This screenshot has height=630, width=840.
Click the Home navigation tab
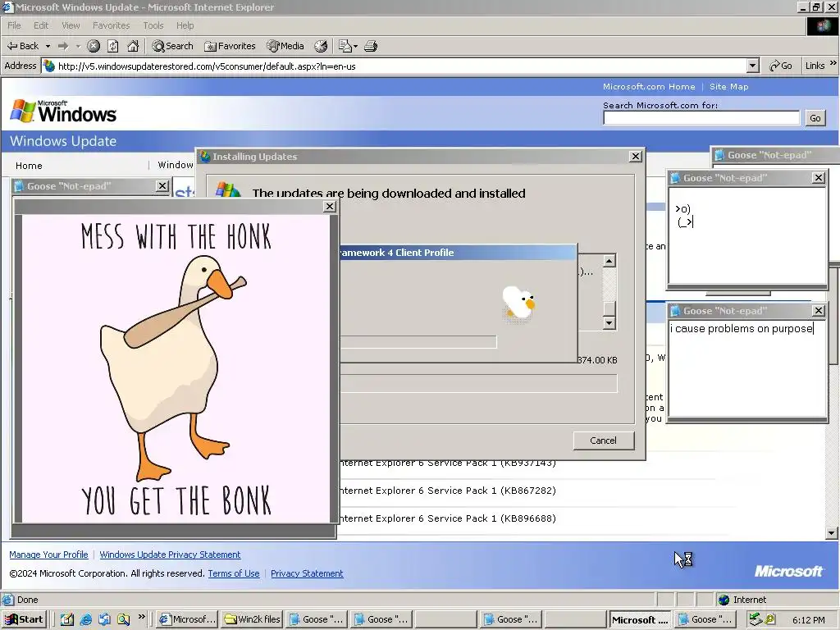[x=29, y=166]
